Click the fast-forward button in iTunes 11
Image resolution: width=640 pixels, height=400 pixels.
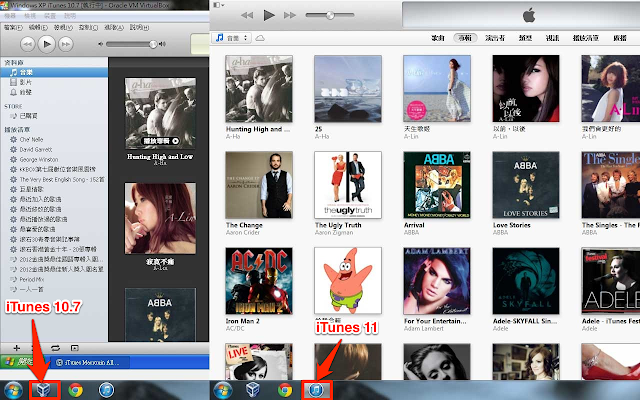pos(290,16)
